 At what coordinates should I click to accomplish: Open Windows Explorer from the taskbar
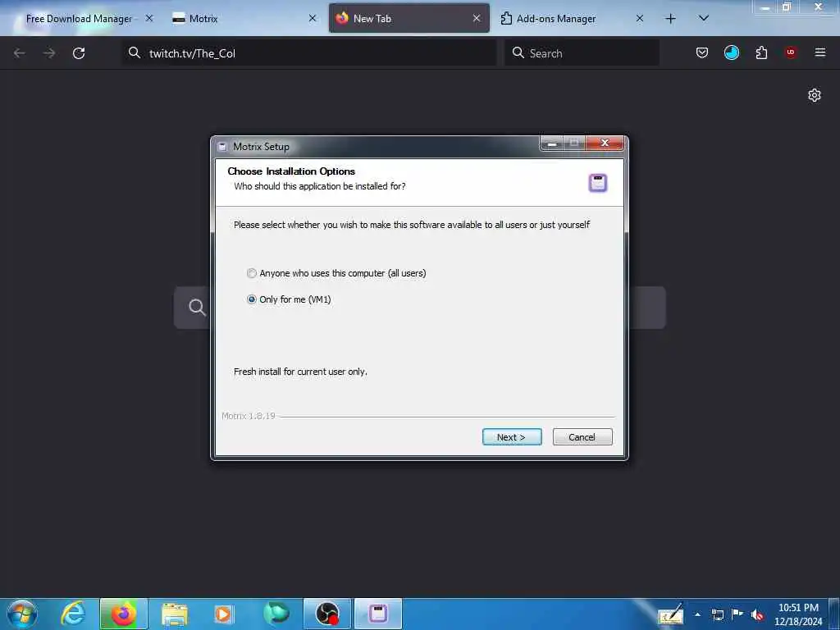175,614
